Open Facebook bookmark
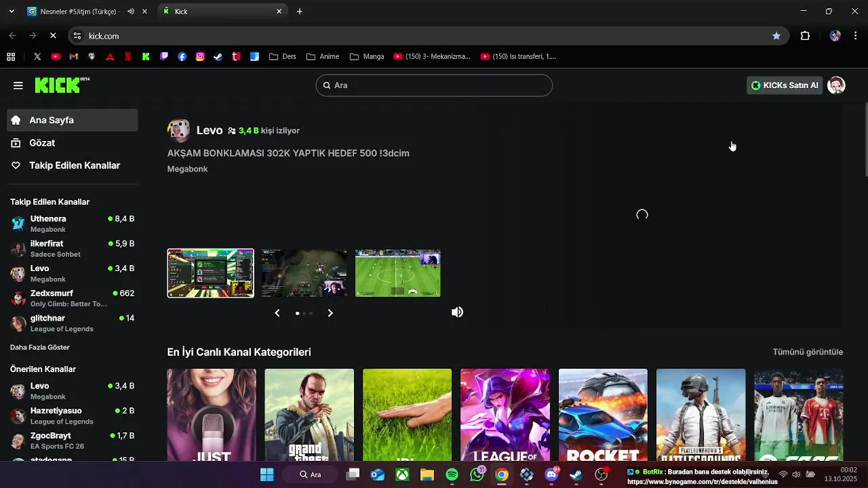 [182, 57]
